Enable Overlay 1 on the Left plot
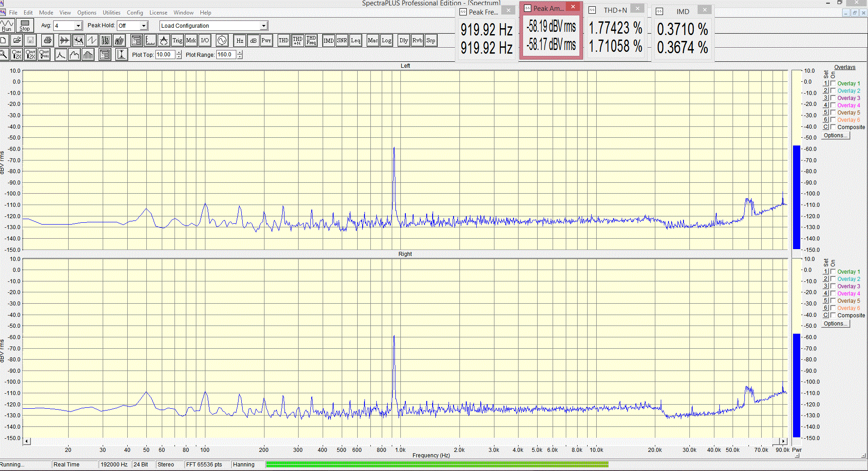Screen dimensions: 868x471 [833, 84]
